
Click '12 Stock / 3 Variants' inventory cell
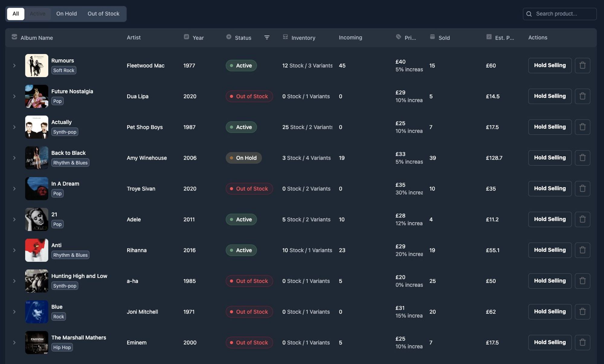click(x=307, y=65)
